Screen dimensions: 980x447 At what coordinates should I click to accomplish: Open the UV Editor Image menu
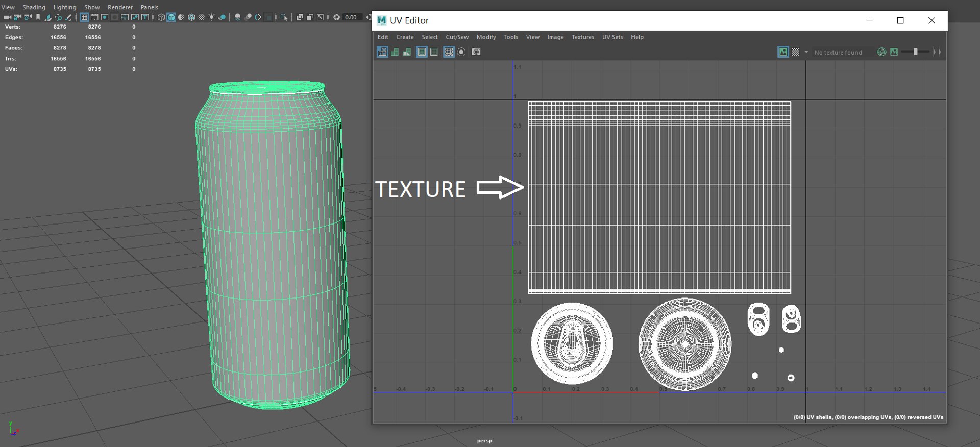point(555,37)
